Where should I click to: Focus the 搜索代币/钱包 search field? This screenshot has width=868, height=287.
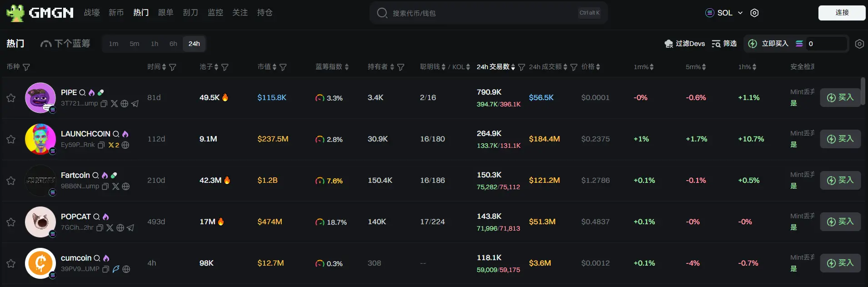coord(482,13)
